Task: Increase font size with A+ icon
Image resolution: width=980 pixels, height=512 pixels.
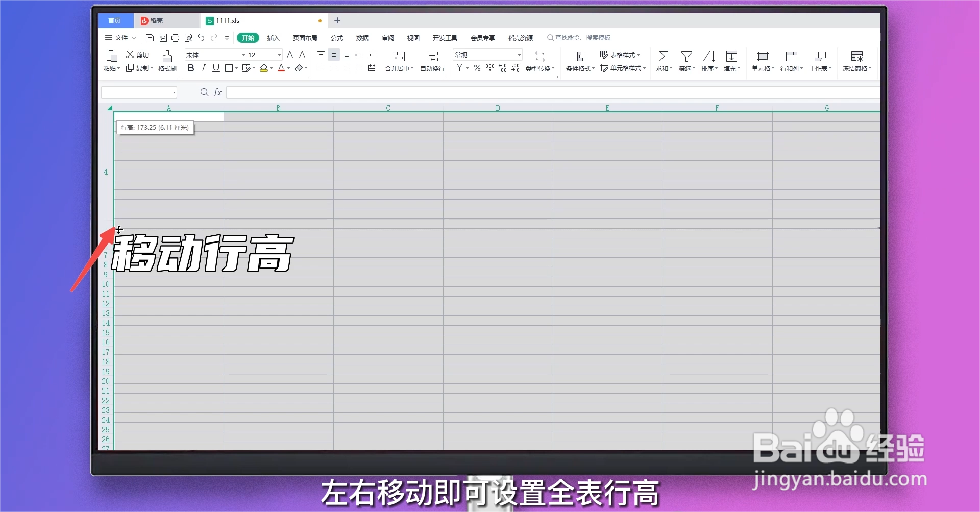Action: (290, 55)
